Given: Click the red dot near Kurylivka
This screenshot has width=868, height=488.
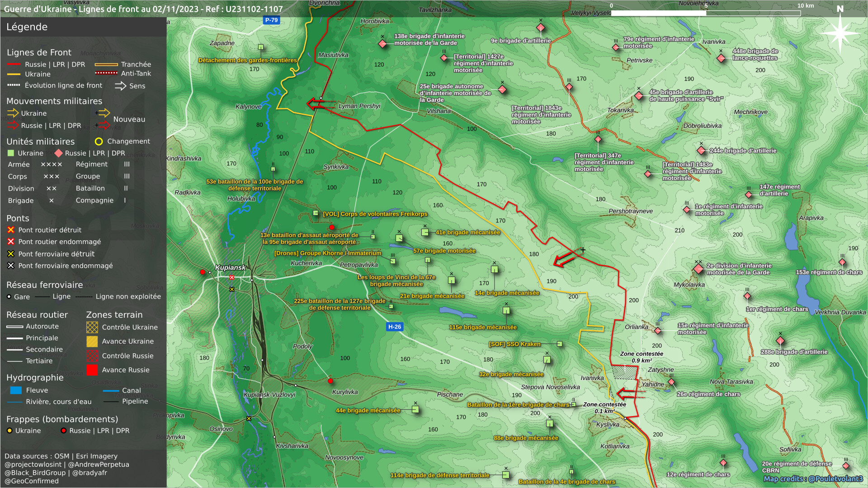Looking at the screenshot, I should pos(330,381).
